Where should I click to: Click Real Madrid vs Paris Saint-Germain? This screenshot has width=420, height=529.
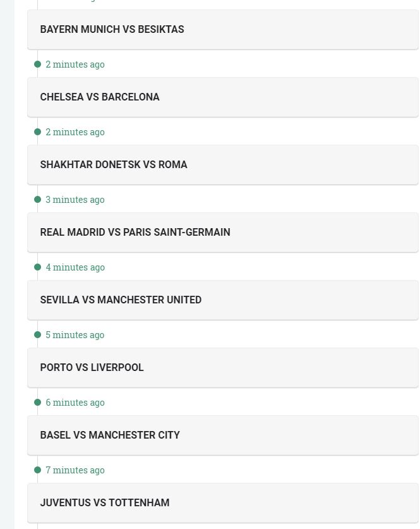coord(135,232)
